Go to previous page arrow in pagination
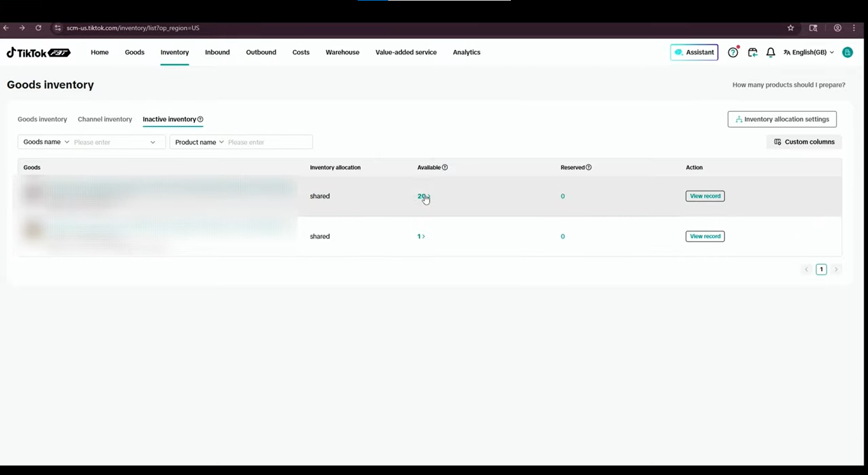The image size is (868, 475). click(x=806, y=270)
